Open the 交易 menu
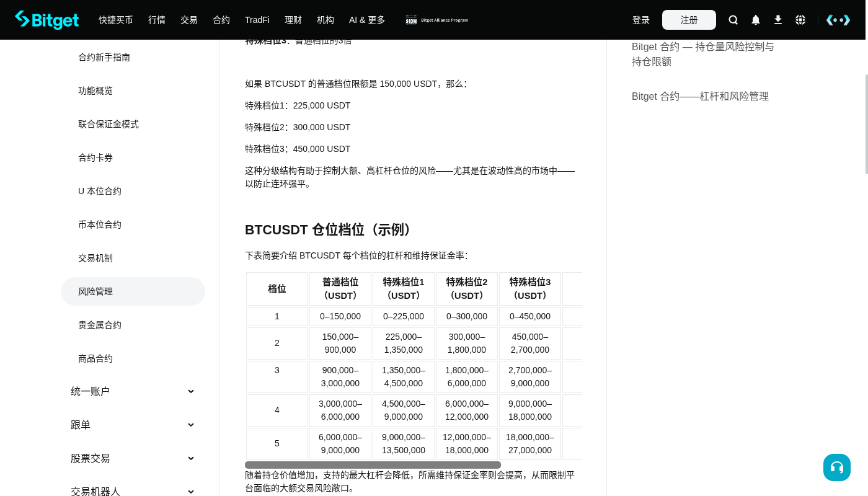This screenshot has height=496, width=868. pos(189,20)
